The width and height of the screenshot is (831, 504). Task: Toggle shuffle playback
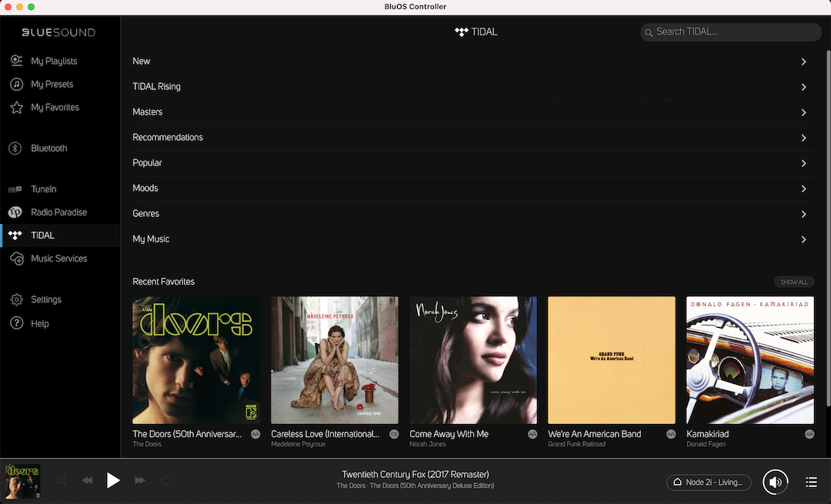click(x=61, y=481)
